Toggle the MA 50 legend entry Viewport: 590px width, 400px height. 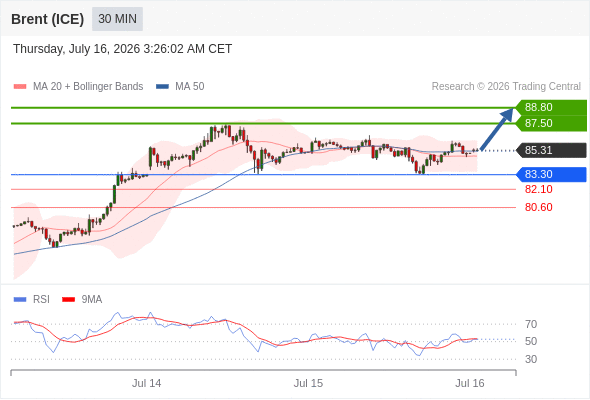coord(180,87)
